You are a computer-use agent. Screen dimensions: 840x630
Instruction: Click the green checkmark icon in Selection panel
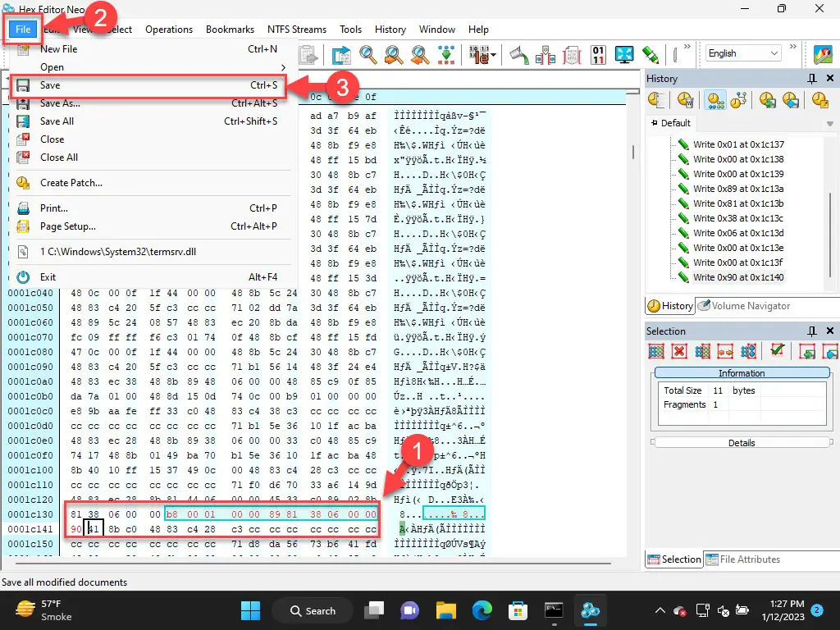tap(777, 351)
